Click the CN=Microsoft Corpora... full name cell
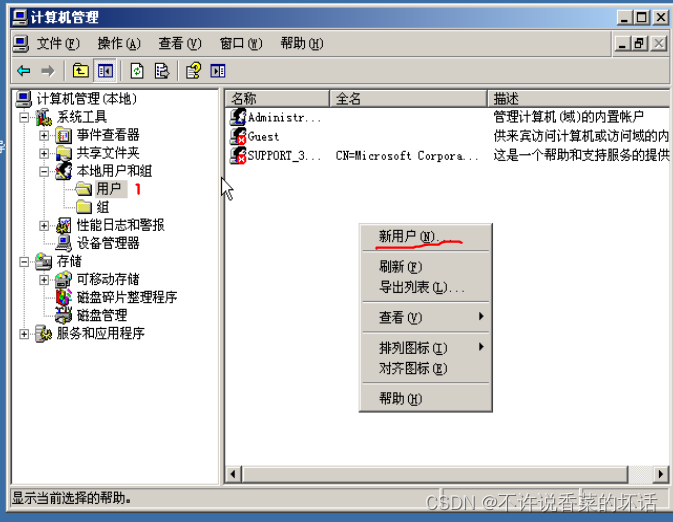Screen dimensions: 673x522 tap(407, 155)
